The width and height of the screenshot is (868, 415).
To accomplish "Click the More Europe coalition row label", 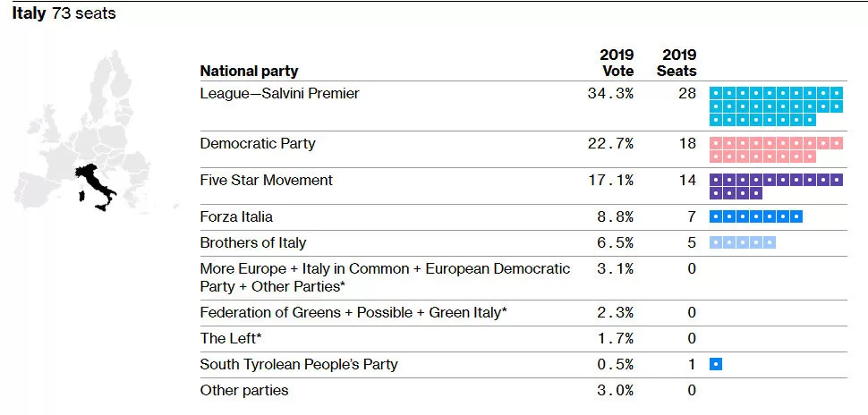I will [x=386, y=278].
